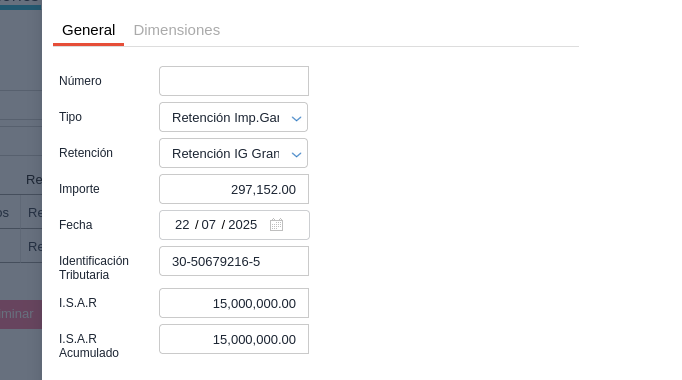
Task: Click the Identificación Tributaria label
Action: coord(94,268)
